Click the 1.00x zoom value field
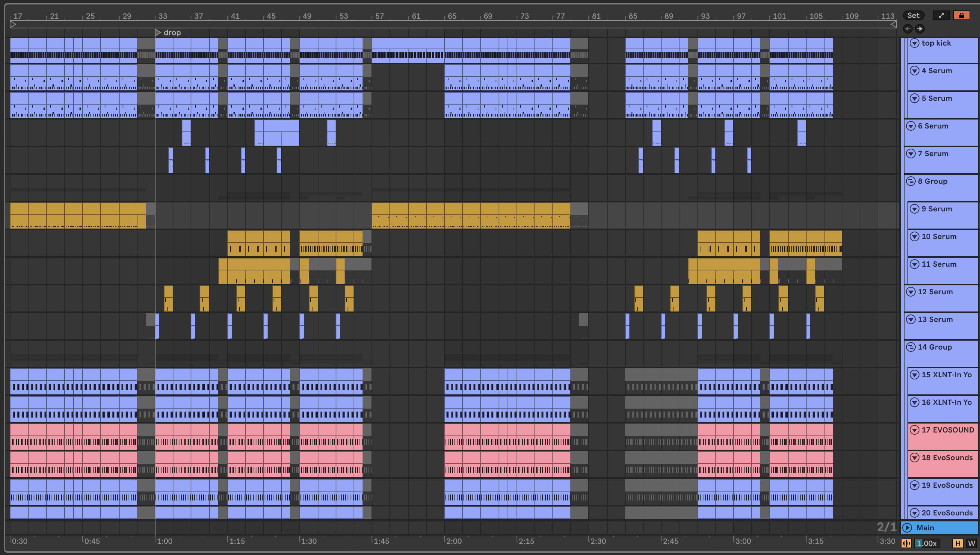The height and width of the screenshot is (555, 980). (x=927, y=543)
